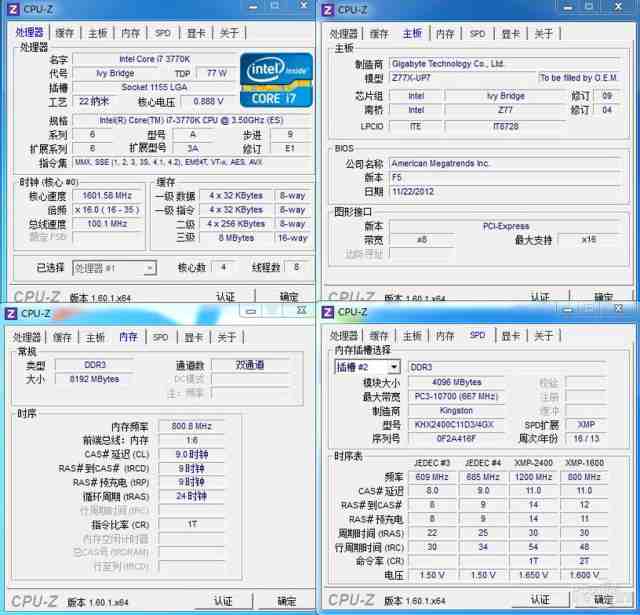The width and height of the screenshot is (640, 615).
Task: Open the 关于 tab in the mainboard window
Action: click(x=544, y=33)
